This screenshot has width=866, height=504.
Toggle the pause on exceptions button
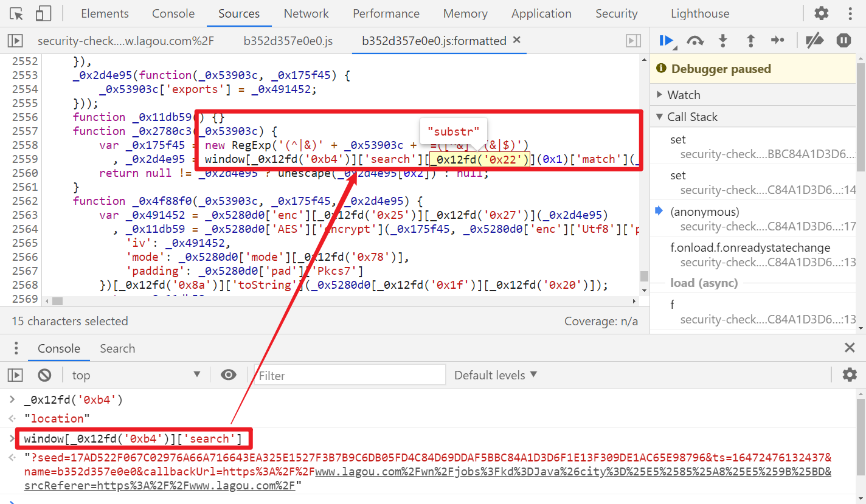(x=843, y=41)
